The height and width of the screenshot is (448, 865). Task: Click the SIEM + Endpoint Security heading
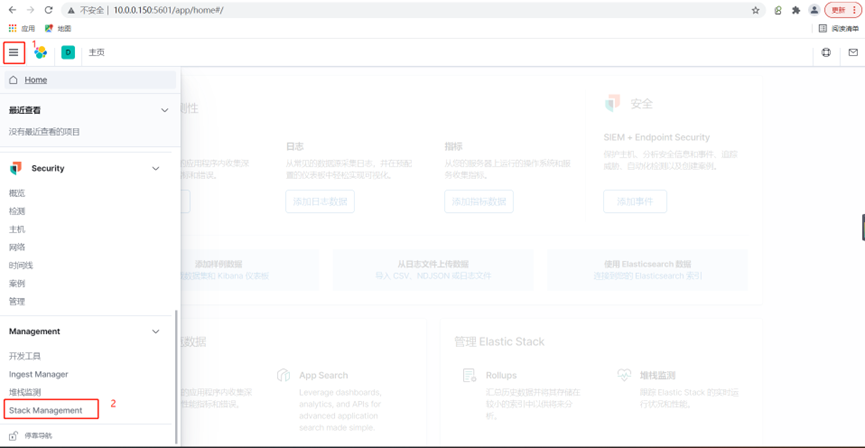(657, 137)
